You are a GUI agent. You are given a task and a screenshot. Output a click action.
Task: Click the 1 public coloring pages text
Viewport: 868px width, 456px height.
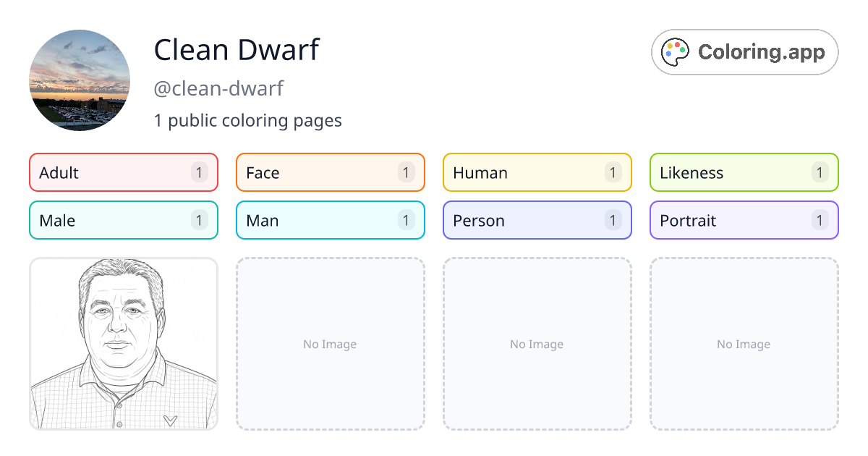tap(247, 120)
